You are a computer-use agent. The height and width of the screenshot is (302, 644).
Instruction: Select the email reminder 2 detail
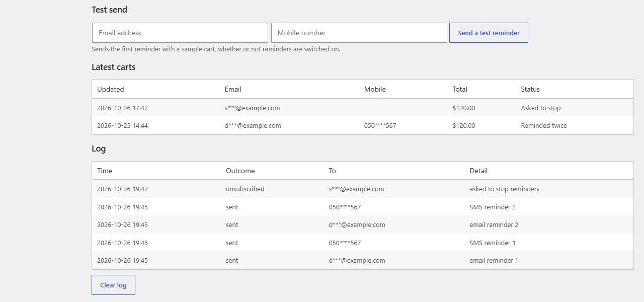494,224
